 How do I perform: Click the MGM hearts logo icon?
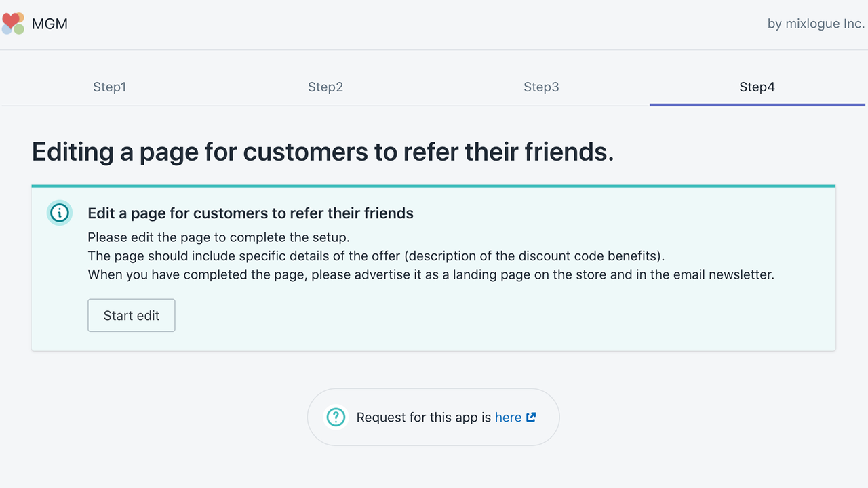click(13, 24)
